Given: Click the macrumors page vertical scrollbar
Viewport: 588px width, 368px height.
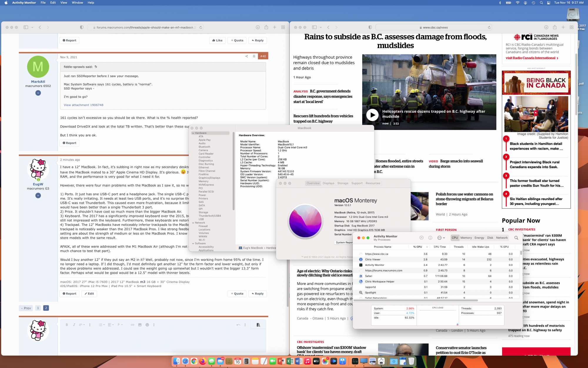Looking at the screenshot, I should pyautogui.click(x=288, y=280).
